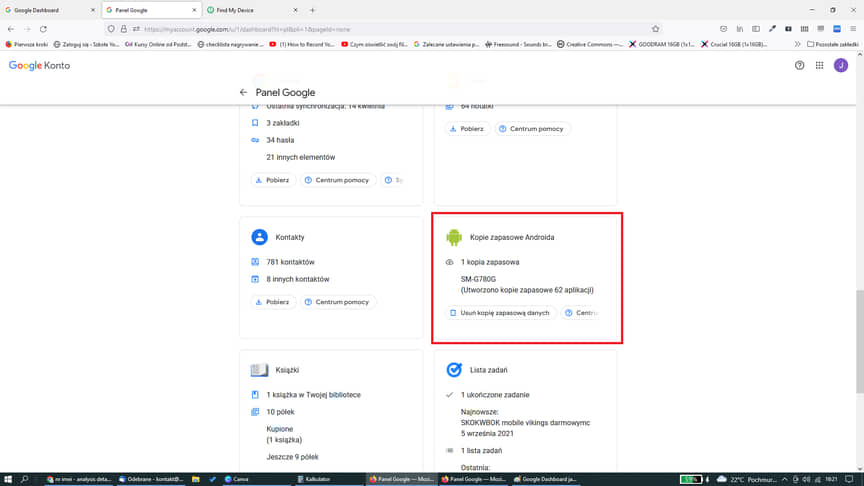Open the GOODRAM 16GB bookmark

click(x=661, y=44)
